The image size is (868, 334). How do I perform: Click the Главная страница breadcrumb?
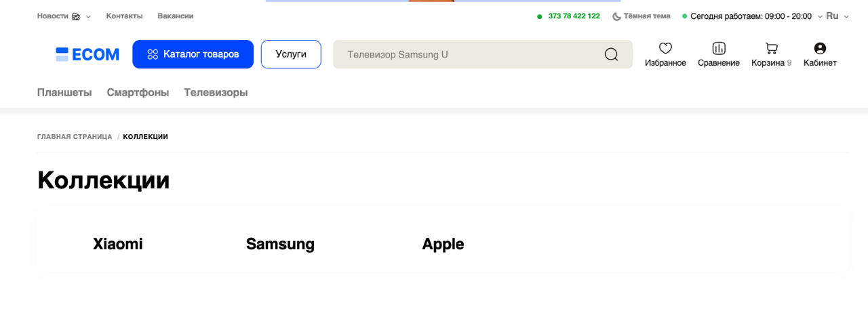click(75, 137)
